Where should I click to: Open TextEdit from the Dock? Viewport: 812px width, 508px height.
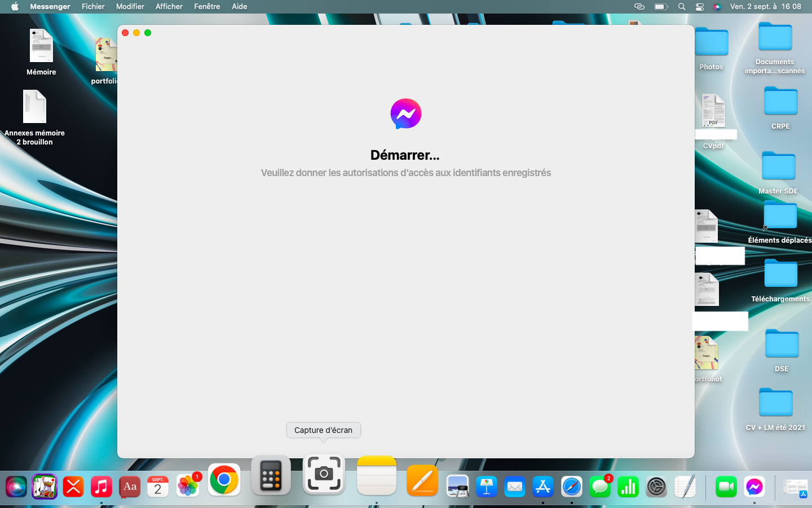pos(685,487)
